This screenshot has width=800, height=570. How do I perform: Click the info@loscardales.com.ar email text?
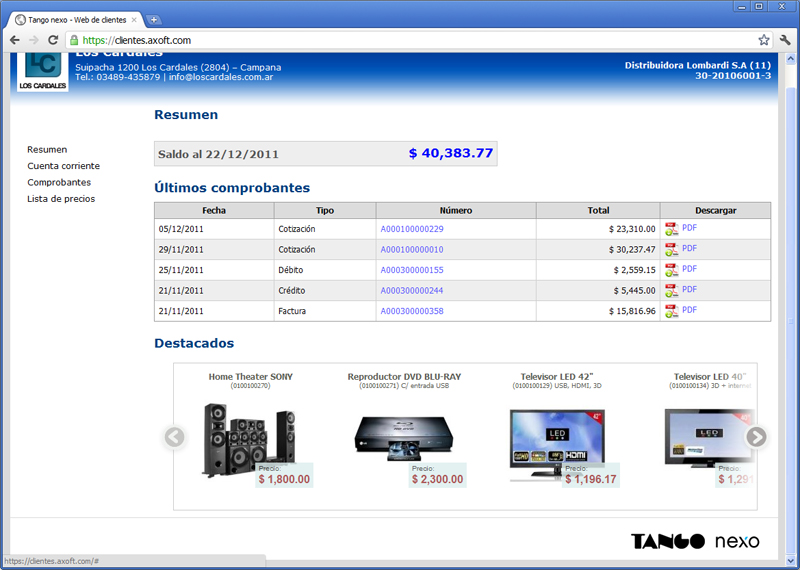pos(221,77)
